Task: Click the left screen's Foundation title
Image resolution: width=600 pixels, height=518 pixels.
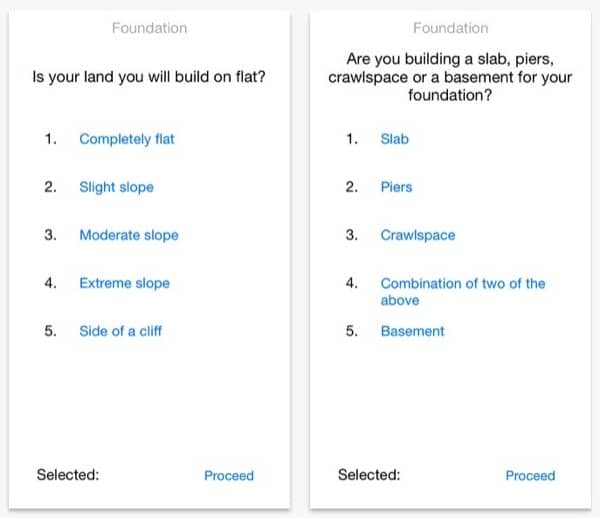Action: pos(149,28)
